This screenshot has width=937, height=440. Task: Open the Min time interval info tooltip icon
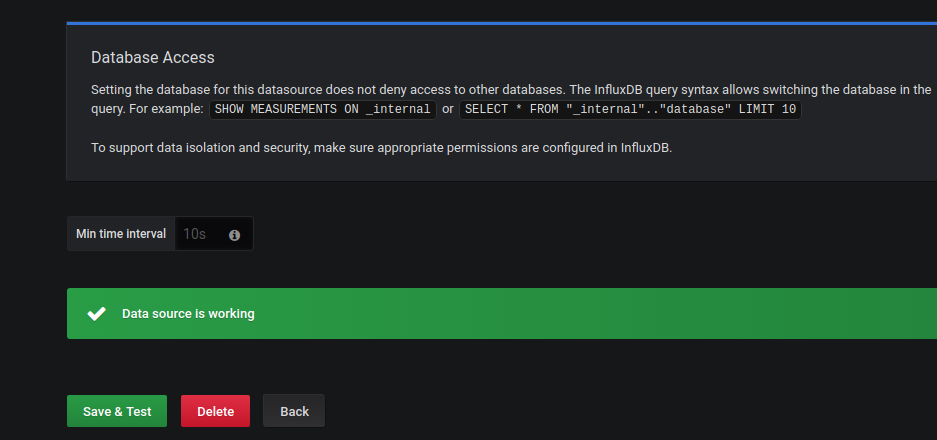234,235
